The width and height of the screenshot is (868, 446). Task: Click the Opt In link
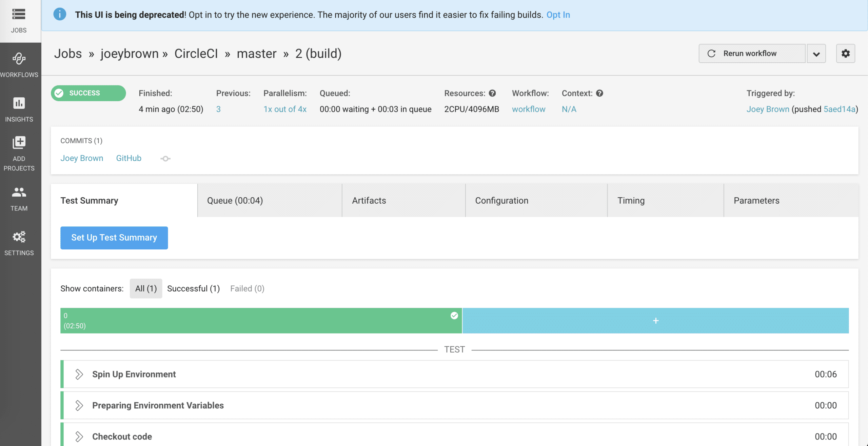click(558, 15)
